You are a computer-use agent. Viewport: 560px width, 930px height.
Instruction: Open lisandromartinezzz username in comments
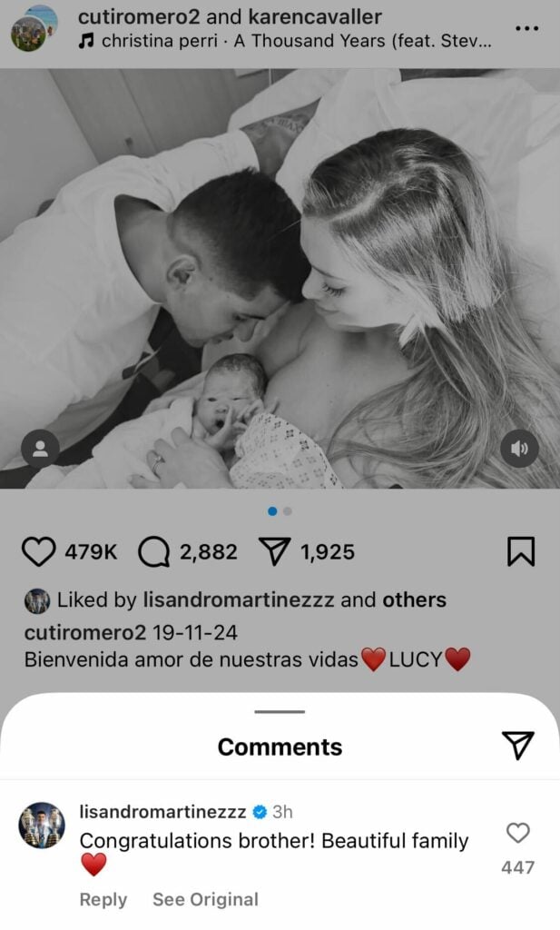point(162,811)
